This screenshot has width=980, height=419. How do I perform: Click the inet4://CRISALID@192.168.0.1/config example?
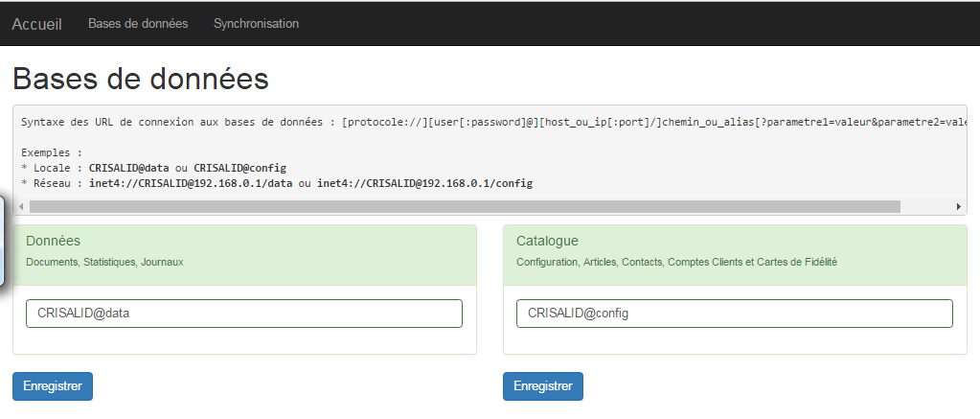tap(425, 183)
